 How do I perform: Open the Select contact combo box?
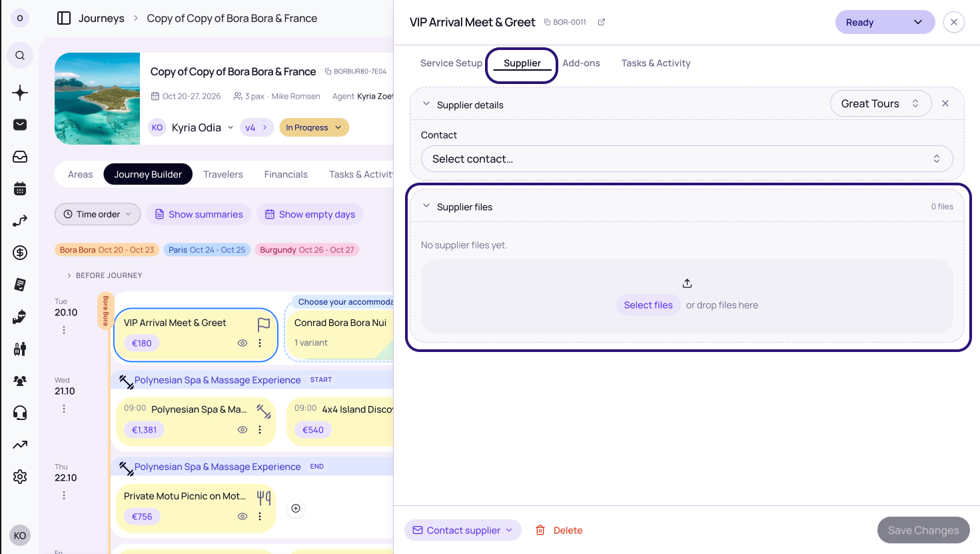pos(687,159)
